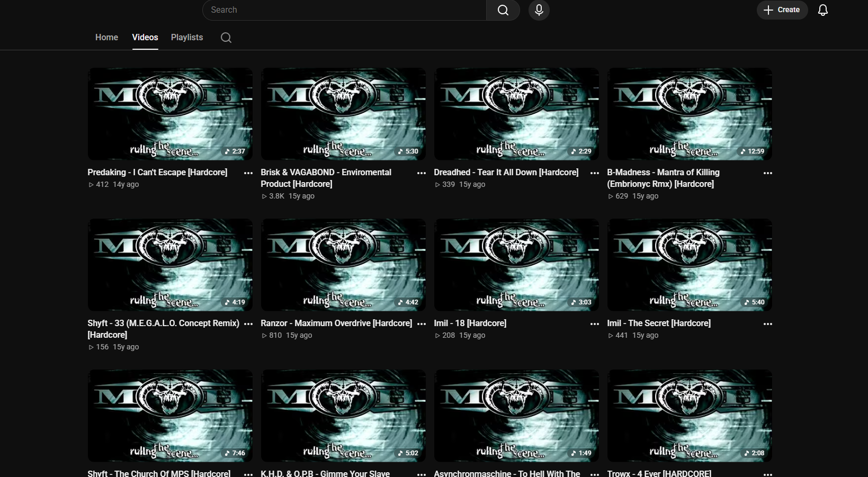Open Brisk & VAGABOND - Enviromental Product title
This screenshot has width=868, height=477.
pyautogui.click(x=326, y=178)
